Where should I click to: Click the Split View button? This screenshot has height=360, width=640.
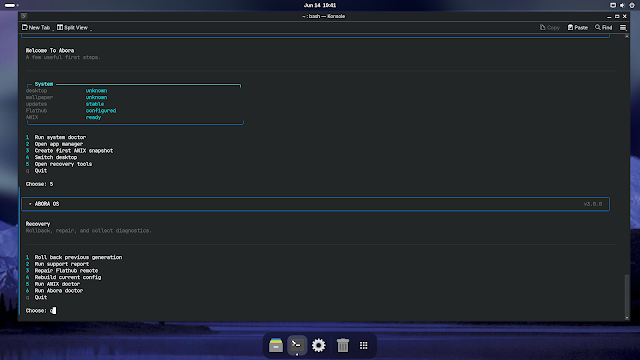point(72,27)
